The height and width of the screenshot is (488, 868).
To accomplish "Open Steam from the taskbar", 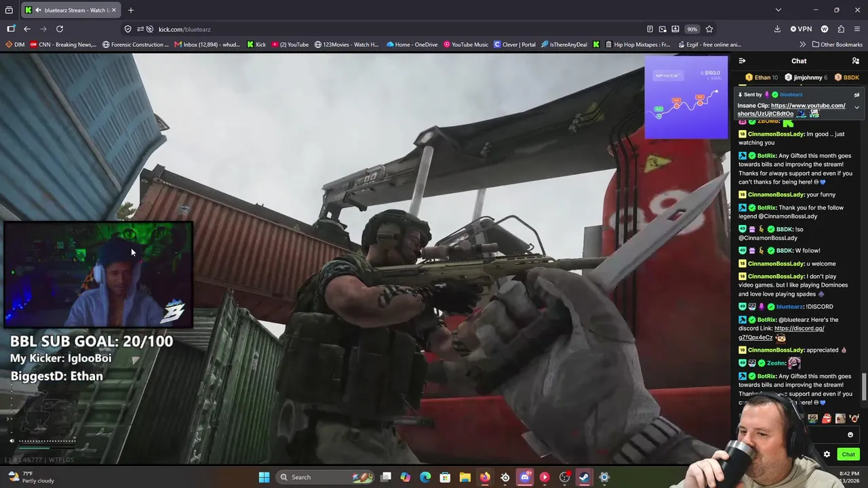I will [584, 477].
